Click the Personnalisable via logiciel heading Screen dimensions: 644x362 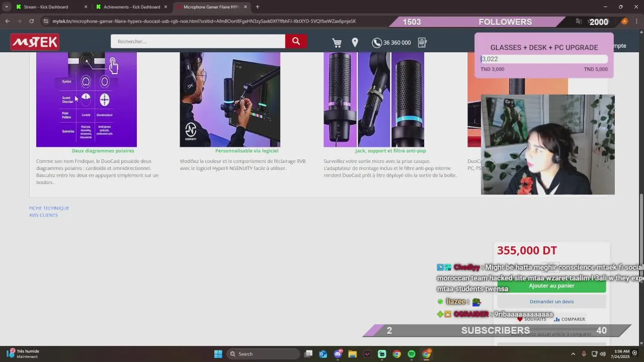click(247, 151)
